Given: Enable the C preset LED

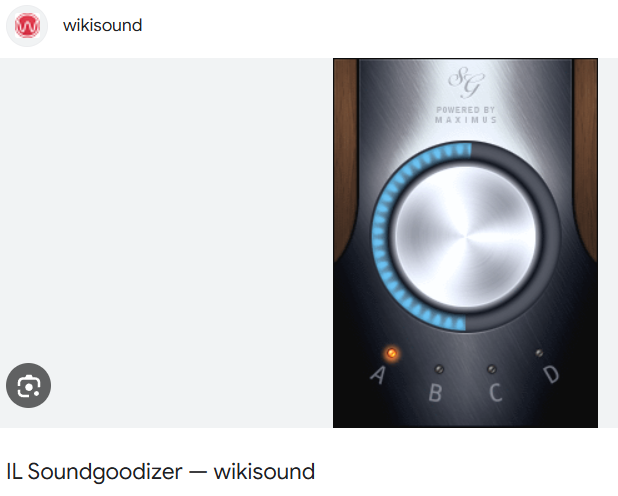Looking at the screenshot, I should pyautogui.click(x=491, y=369).
